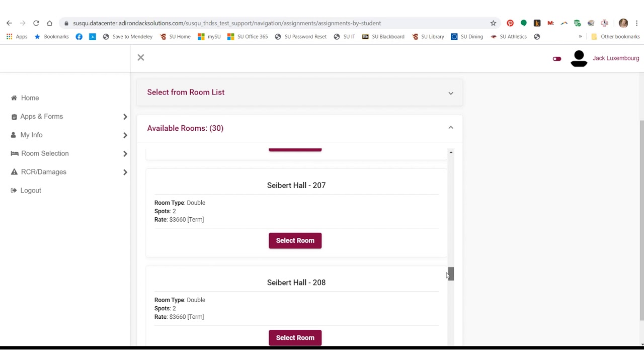Click the room list scroll up arrow
This screenshot has width=644, height=362.
[451, 152]
